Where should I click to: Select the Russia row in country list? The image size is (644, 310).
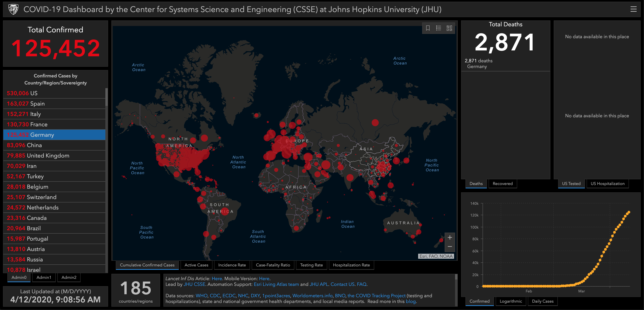(x=54, y=260)
